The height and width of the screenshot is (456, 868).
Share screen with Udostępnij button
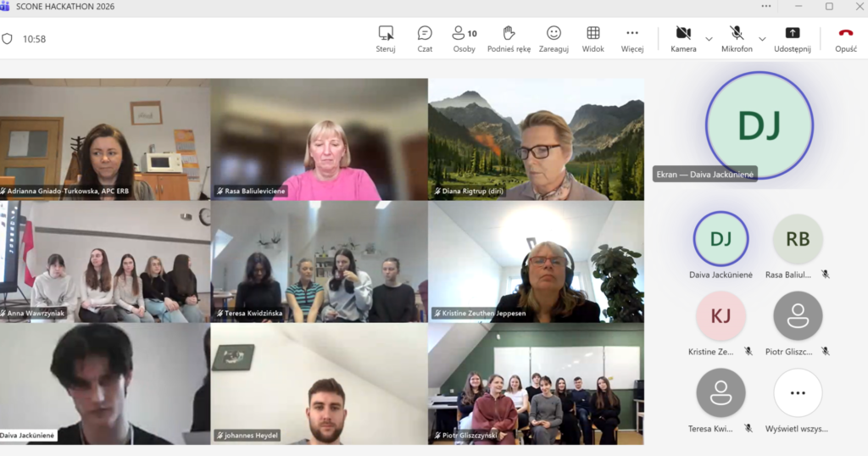tap(793, 38)
